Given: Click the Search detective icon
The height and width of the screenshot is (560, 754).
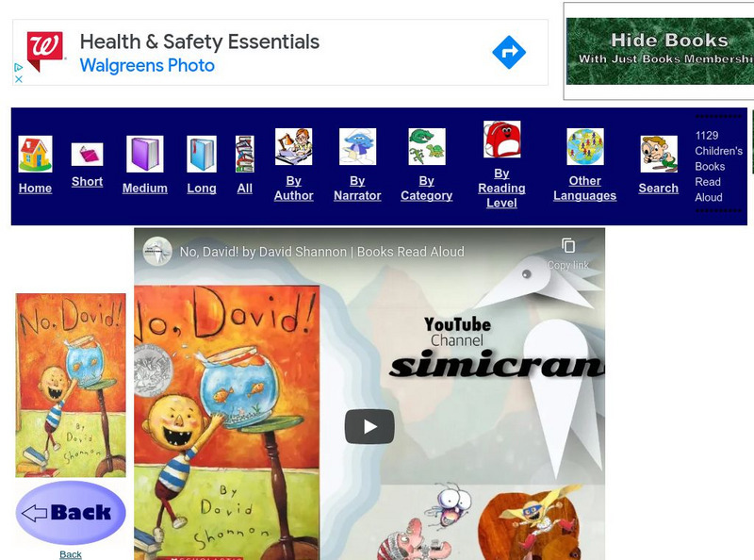Looking at the screenshot, I should tap(659, 154).
